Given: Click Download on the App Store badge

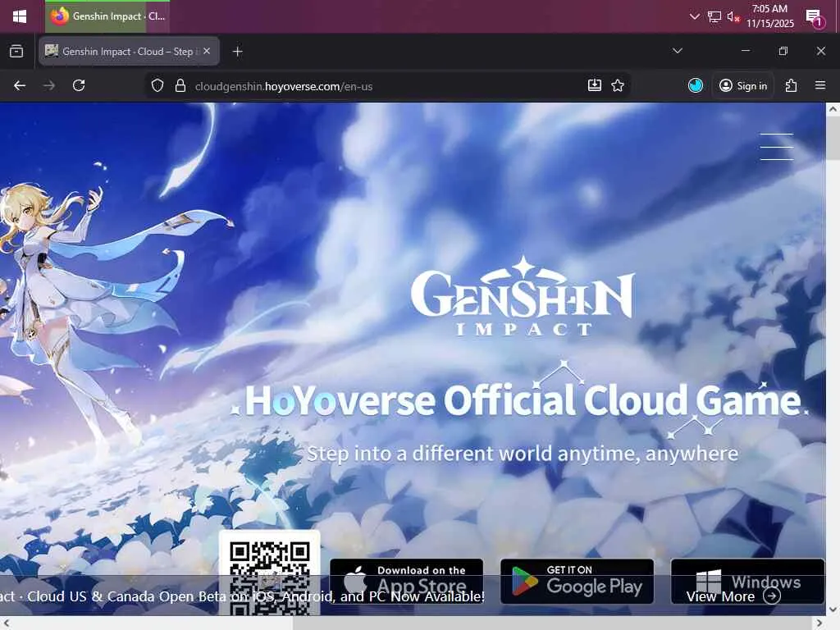Looking at the screenshot, I should pyautogui.click(x=407, y=582).
